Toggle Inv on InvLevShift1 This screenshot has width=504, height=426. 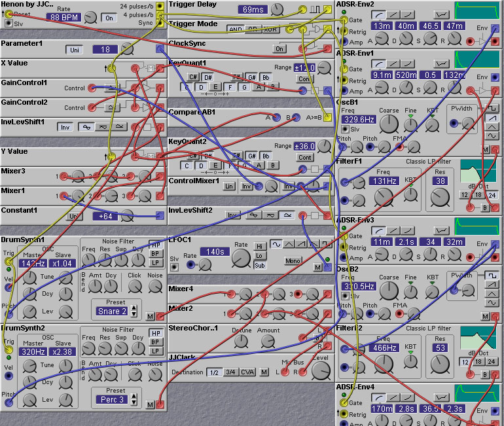(65, 127)
